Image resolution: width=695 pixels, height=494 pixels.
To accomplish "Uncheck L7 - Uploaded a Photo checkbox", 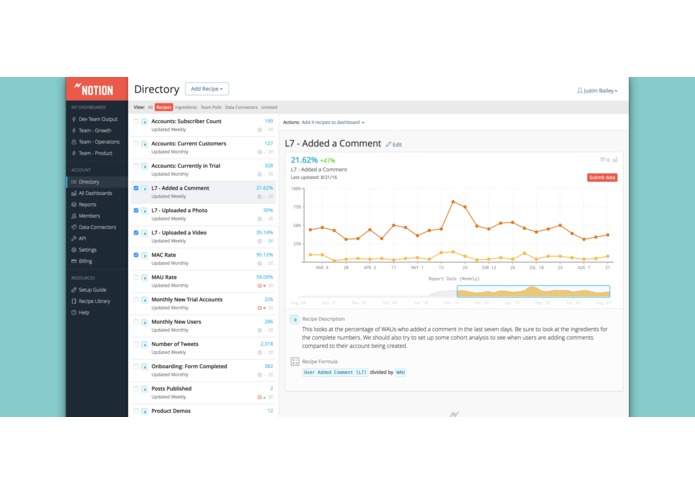I will tap(136, 210).
